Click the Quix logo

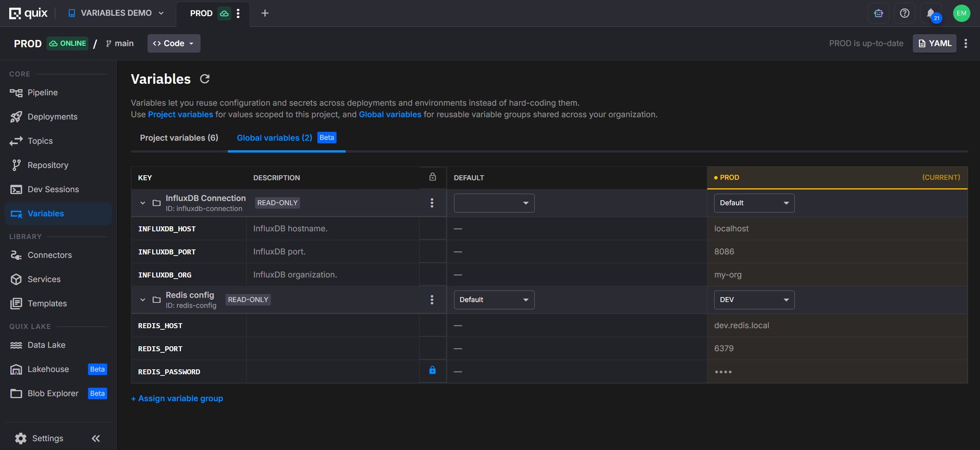coord(28,13)
